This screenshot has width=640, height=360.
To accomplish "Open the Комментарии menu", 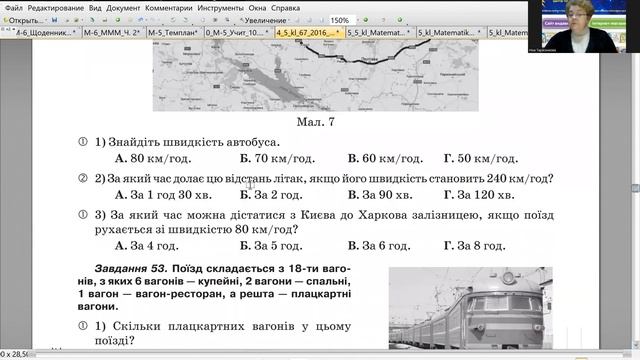I will click(x=169, y=8).
